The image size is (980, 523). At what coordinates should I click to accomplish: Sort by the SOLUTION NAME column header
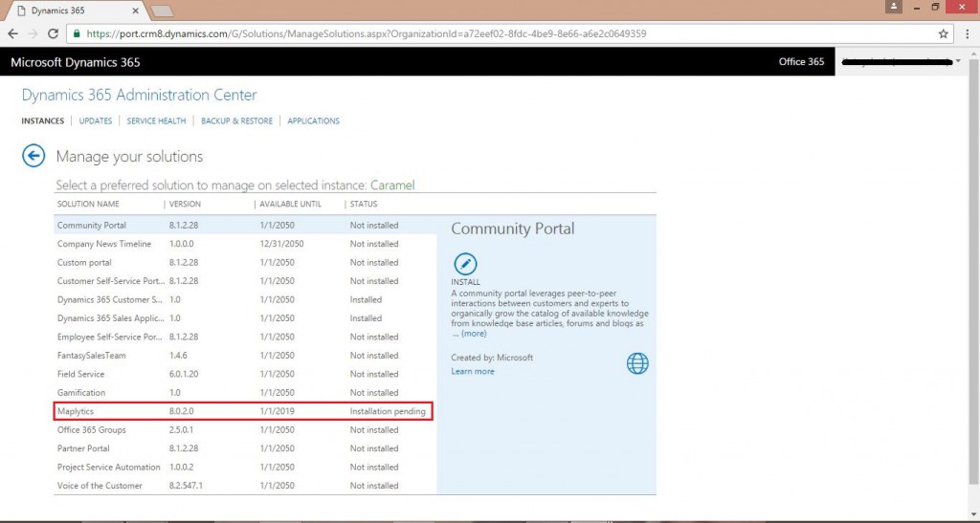point(88,204)
